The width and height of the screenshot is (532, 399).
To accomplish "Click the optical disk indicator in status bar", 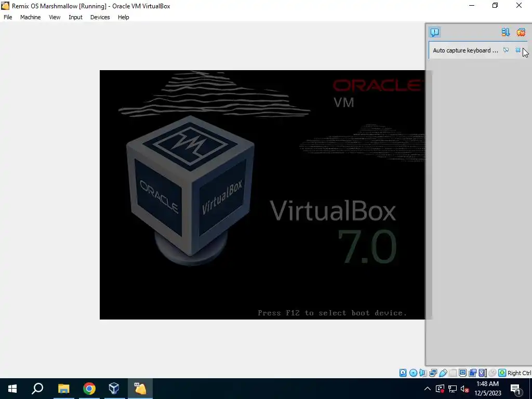I will (x=413, y=373).
